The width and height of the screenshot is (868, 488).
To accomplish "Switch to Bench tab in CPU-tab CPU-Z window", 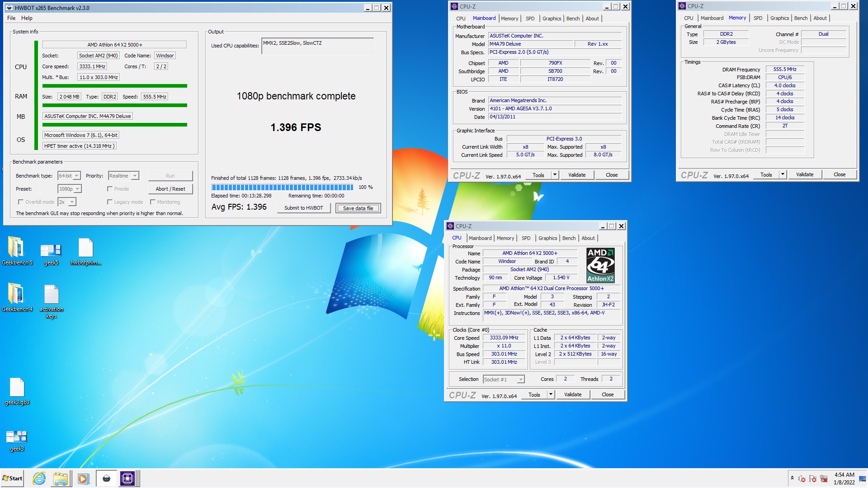I will point(569,238).
